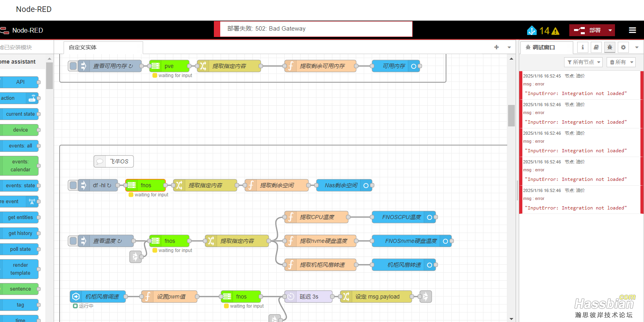Viewport: 644px width, 322px height.
Task: Select the red-outlined fnos node
Action: pos(145,185)
